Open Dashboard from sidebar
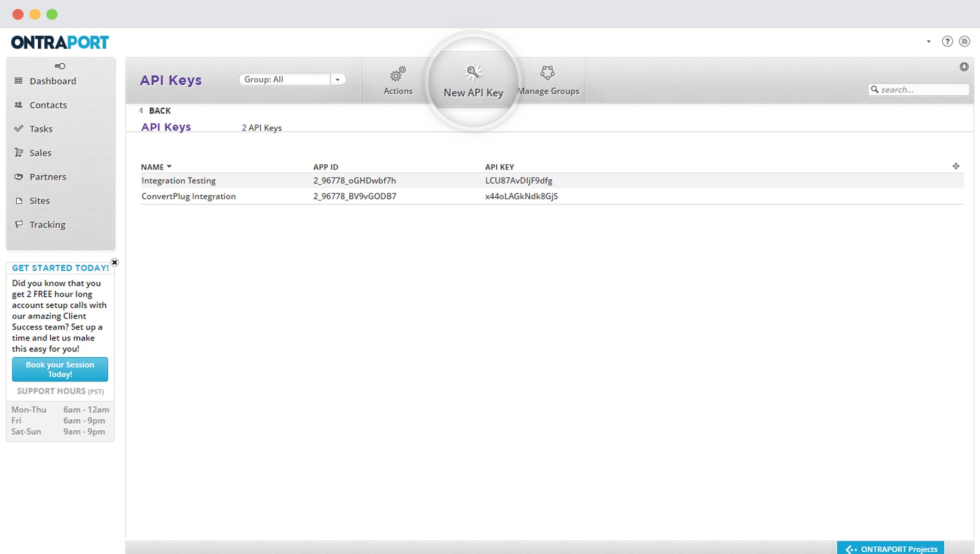The width and height of the screenshot is (980, 554). click(53, 81)
